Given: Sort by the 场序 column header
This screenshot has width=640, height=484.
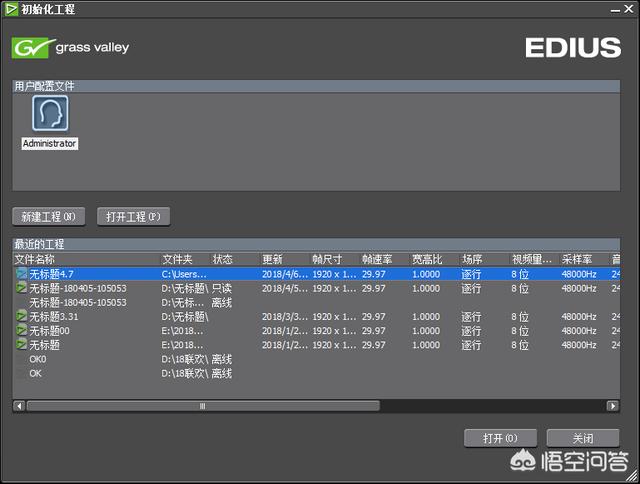Looking at the screenshot, I should [485, 259].
